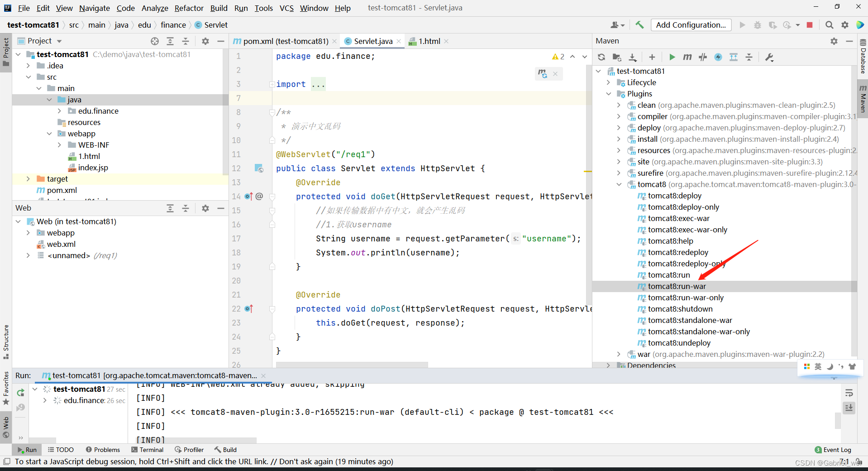Click Run console vertical scrollbar
This screenshot has width=868, height=471.
[838, 420]
